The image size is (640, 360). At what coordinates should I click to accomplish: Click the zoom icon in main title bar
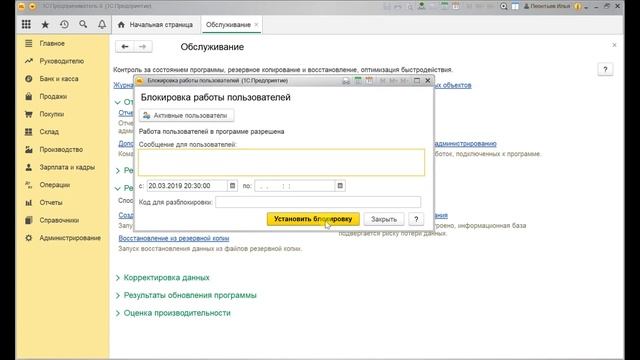coord(504,6)
